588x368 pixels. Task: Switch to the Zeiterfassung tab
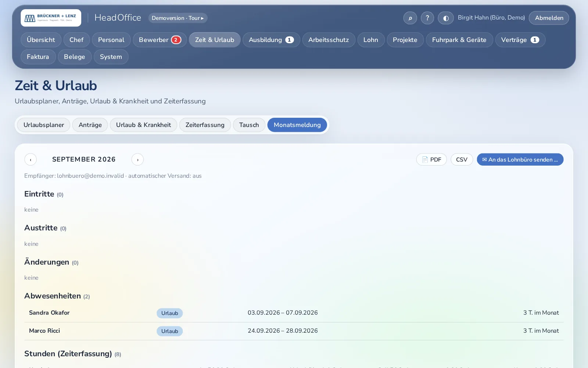205,125
